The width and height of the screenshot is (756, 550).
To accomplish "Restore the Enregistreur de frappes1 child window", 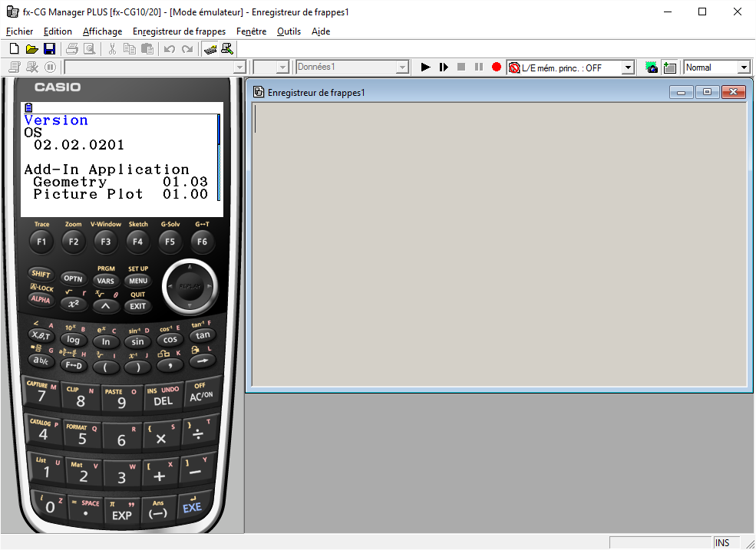I will (x=708, y=92).
